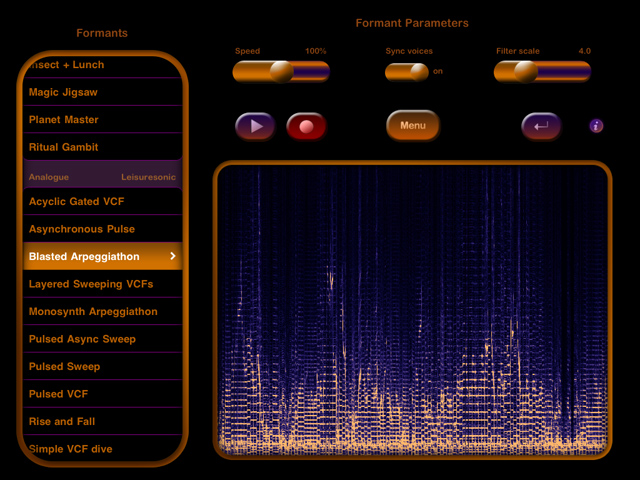
Task: Choose Layered Sweeping VCFs preset
Action: click(102, 284)
